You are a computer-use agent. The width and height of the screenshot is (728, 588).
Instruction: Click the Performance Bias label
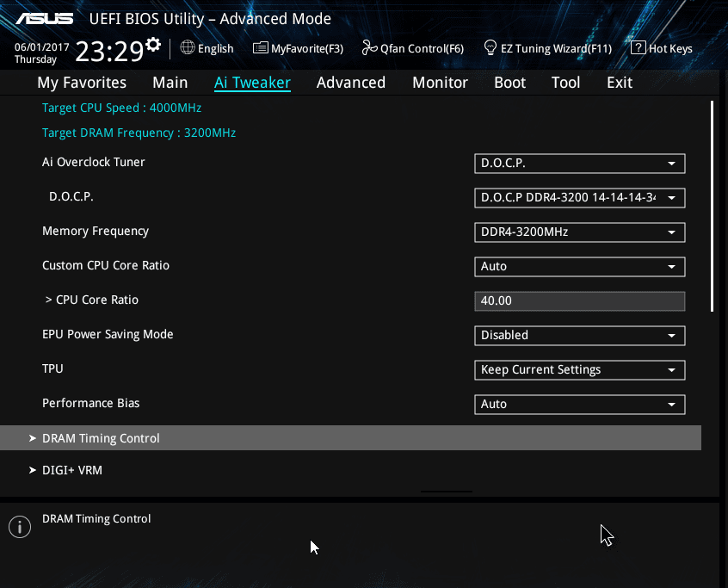click(x=90, y=403)
